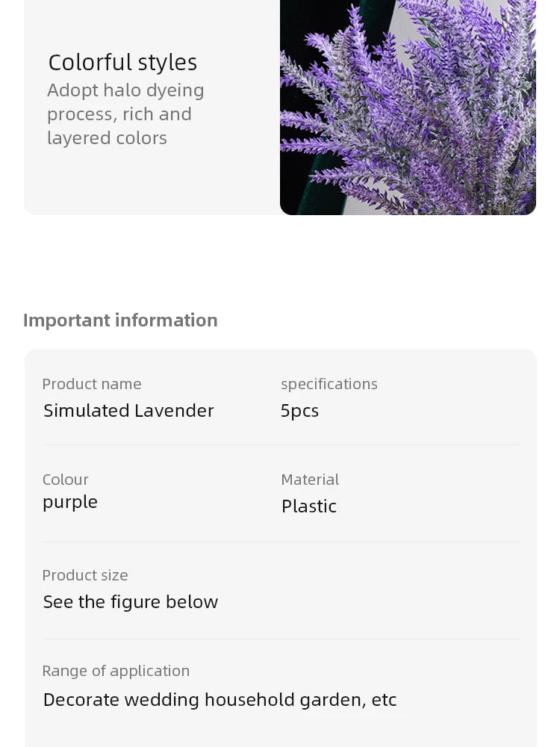Click the "Range of application" label

click(116, 671)
